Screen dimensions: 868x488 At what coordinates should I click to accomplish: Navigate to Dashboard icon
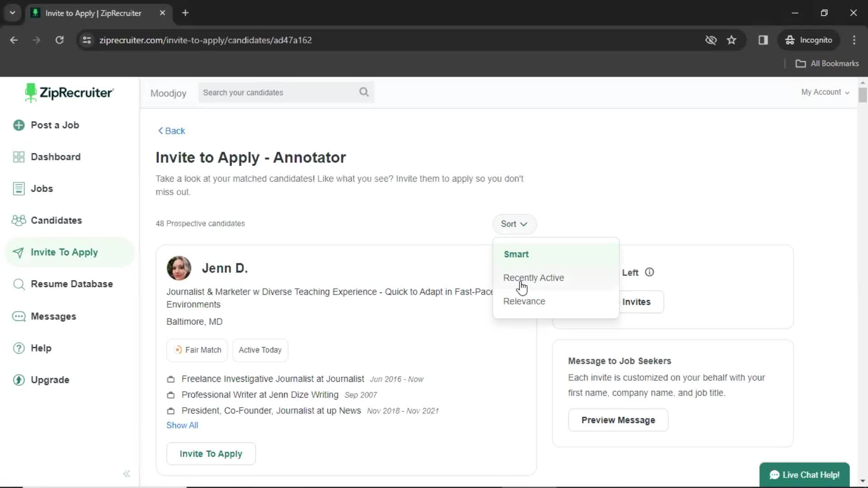click(x=18, y=157)
